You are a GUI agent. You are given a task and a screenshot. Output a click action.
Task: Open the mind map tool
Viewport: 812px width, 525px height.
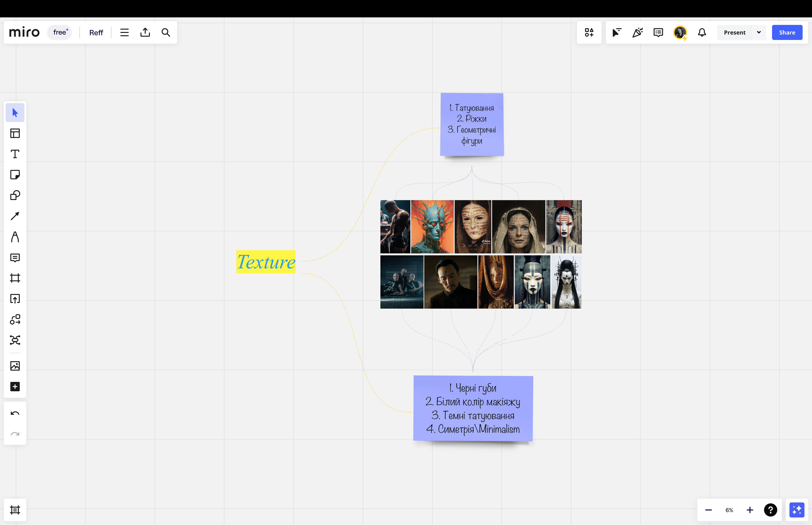tap(15, 340)
